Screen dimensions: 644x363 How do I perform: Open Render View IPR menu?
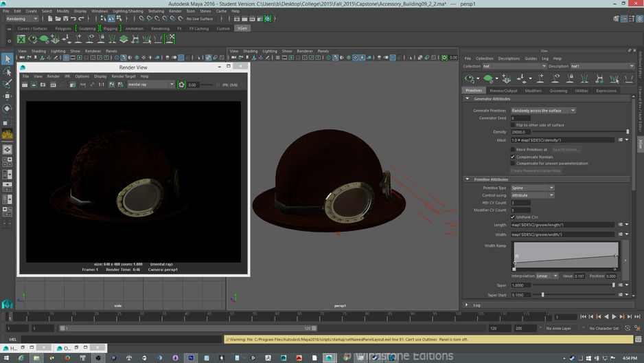click(x=67, y=76)
